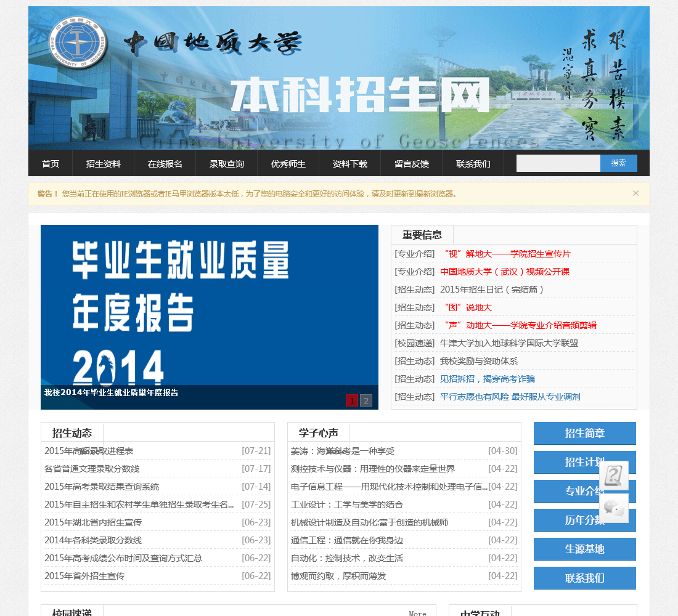Click the [04-30] date in 学子心声 list
This screenshot has height=616, width=678.
click(502, 451)
